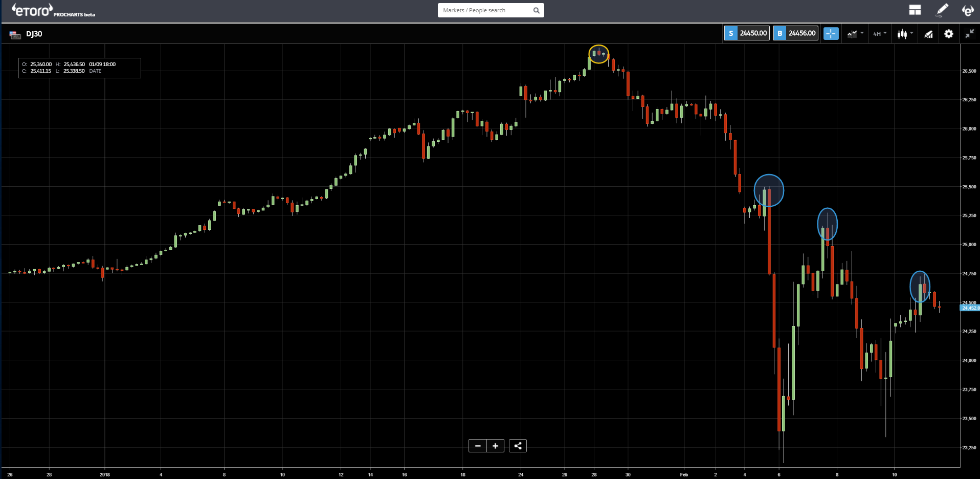Click the 25,000 price axis label

[x=969, y=245]
